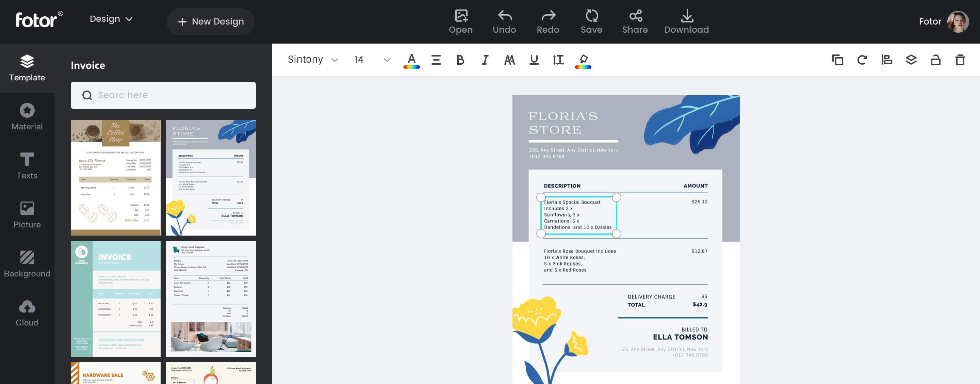Expand the Design menu dropdown
The height and width of the screenshot is (384, 980).
[x=111, y=19]
